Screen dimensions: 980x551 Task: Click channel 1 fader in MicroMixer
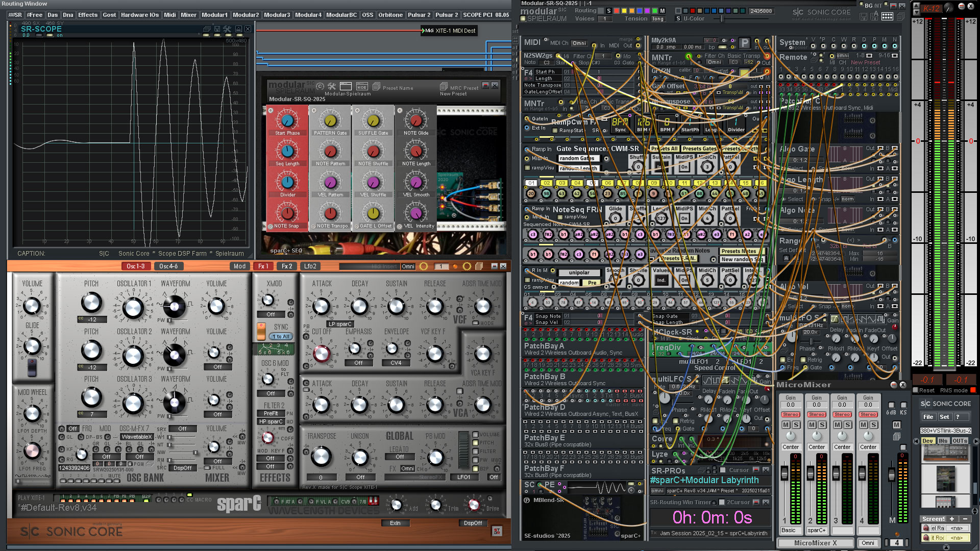(x=785, y=474)
